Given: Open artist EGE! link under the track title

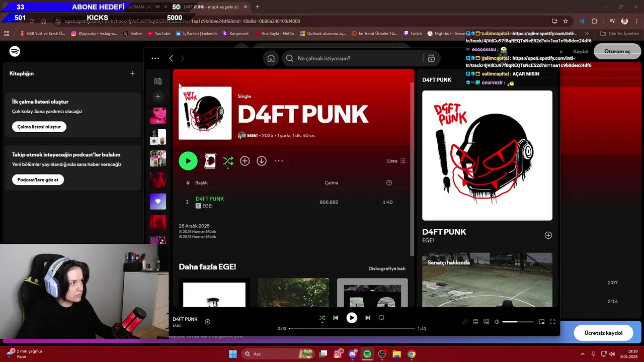Looking at the screenshot, I should point(207,206).
